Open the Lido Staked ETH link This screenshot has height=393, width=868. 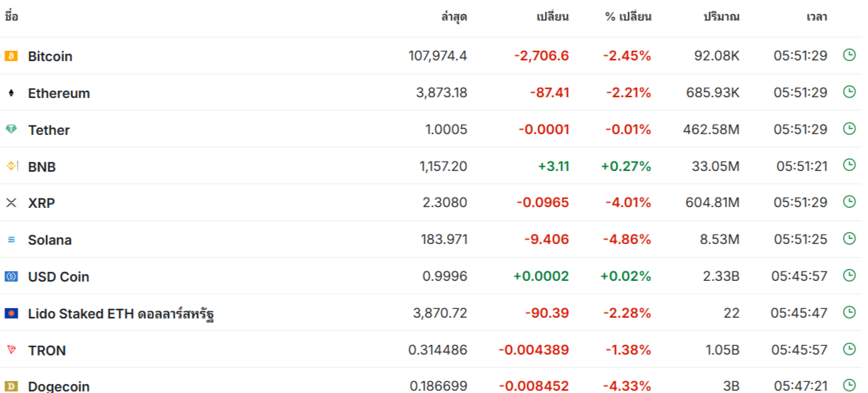pyautogui.click(x=121, y=313)
